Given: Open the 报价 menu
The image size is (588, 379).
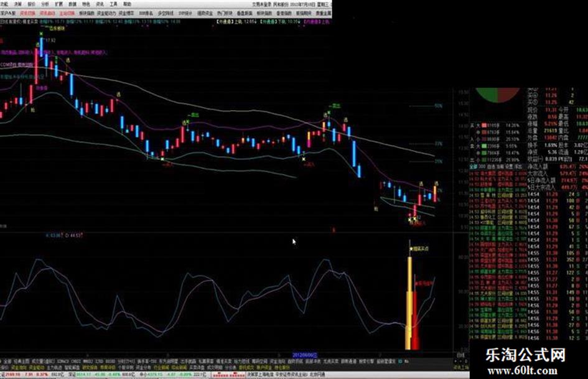Looking at the screenshot, I should [x=31, y=4].
